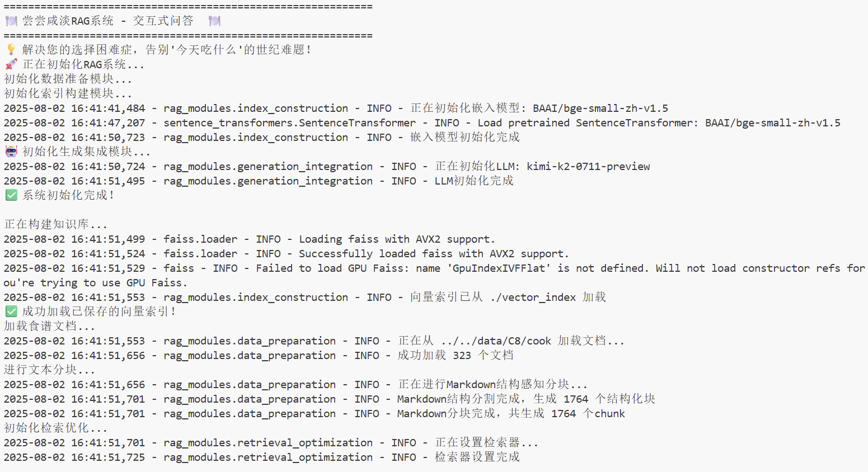Click the plate emoji before 尝尝咸淡RAG系统

[11, 21]
